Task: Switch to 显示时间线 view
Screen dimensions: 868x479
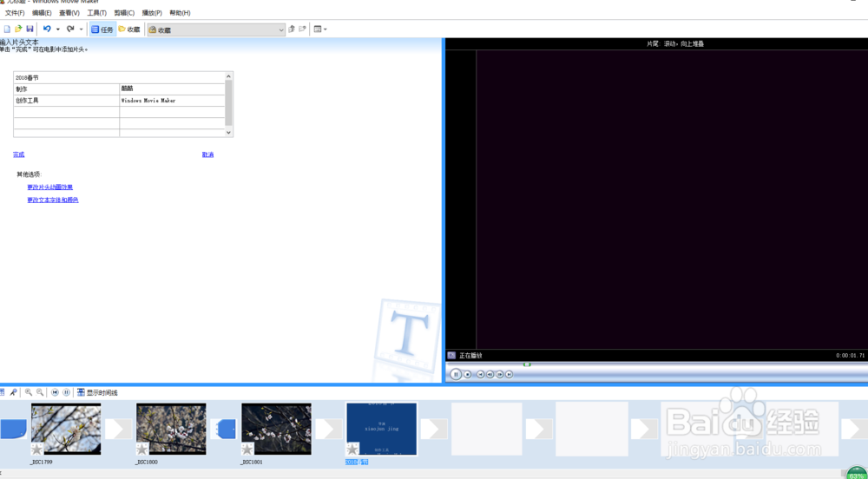Action: coord(97,393)
